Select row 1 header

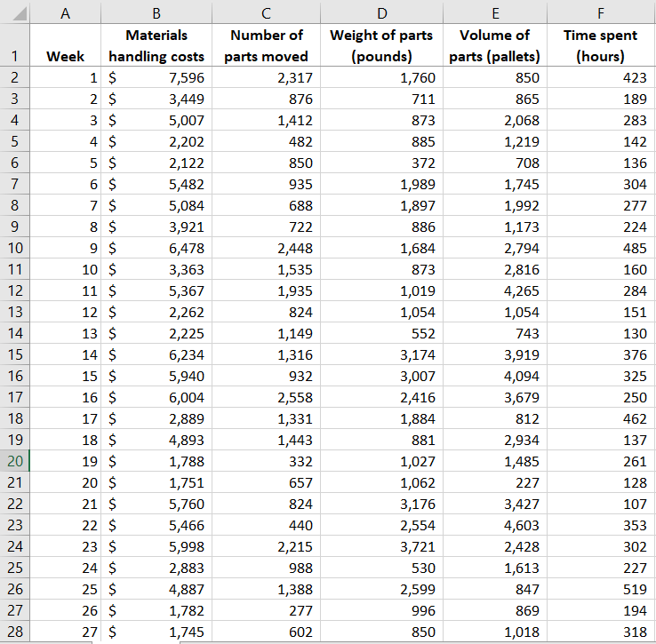[14, 45]
